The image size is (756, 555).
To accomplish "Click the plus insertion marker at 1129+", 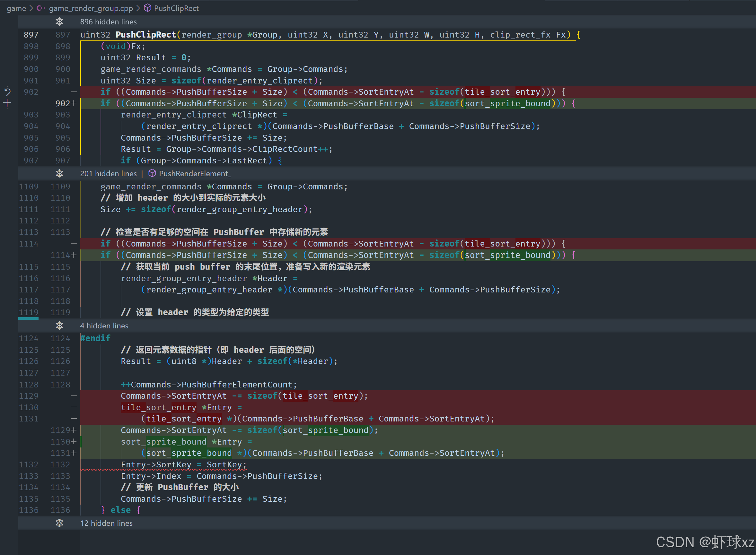I will [x=74, y=430].
